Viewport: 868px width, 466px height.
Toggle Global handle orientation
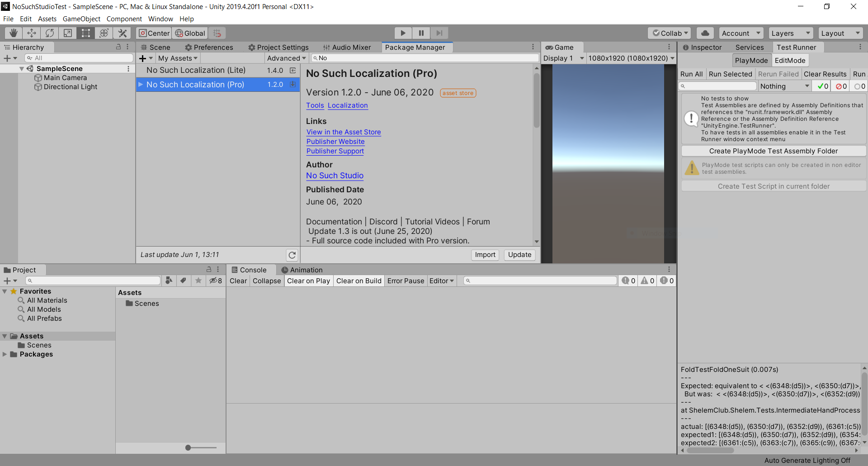189,33
